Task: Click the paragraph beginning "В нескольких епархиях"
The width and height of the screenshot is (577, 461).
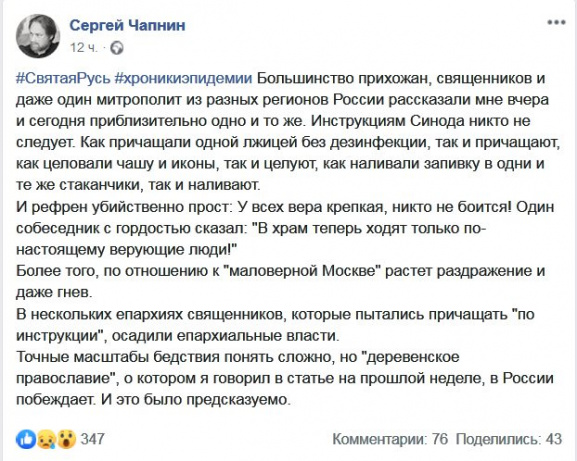Action: pos(275,325)
